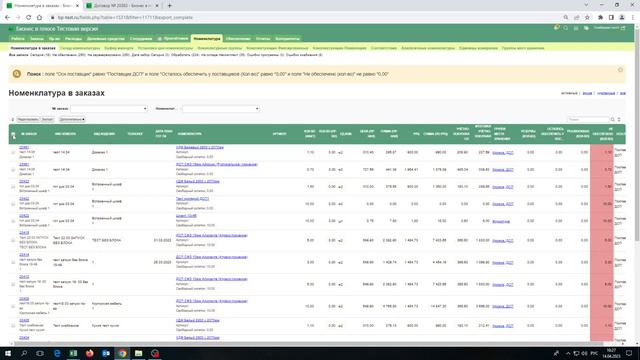Open Outlook from the taskbar

106,353
